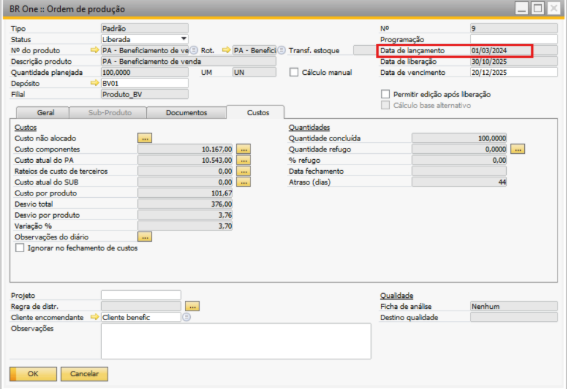
Task: Click the Desvio total value 376,00
Action: point(185,204)
